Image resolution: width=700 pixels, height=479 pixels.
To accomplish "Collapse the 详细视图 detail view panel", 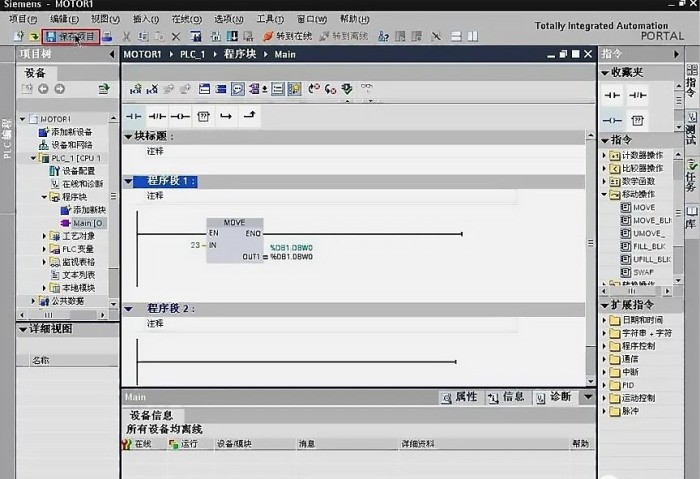I will (23, 329).
